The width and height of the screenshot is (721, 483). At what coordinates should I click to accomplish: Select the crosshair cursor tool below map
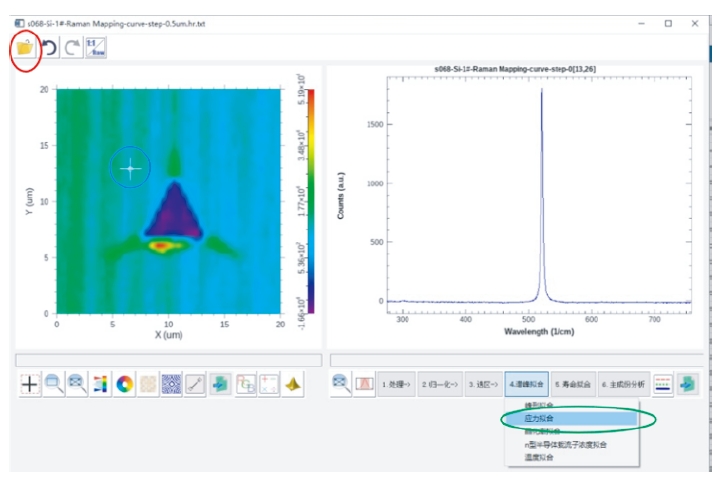coord(30,385)
